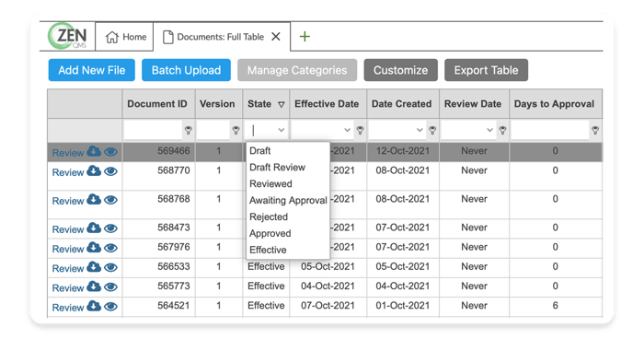The height and width of the screenshot is (339, 644).
Task: Click the Date Created filter funnel icon
Action: coord(432,131)
